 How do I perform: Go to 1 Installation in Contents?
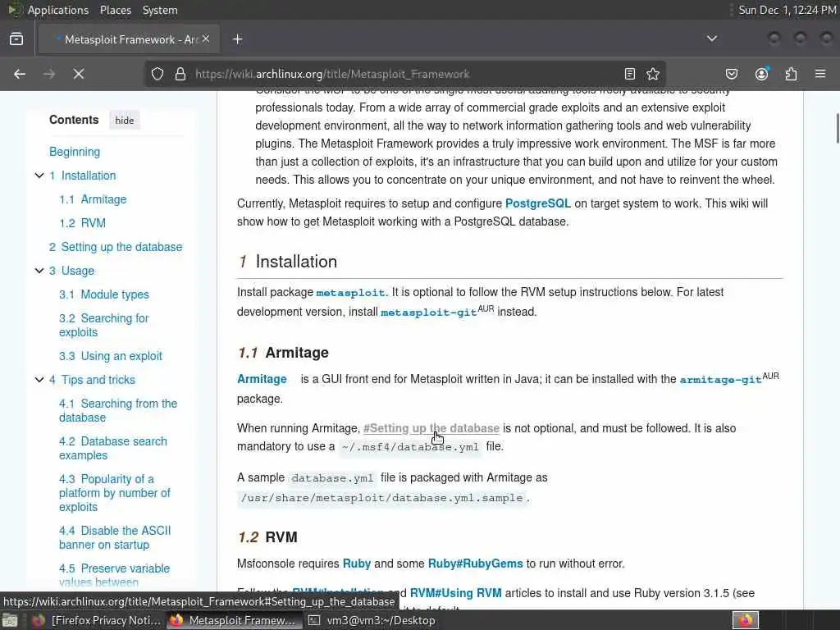click(x=83, y=176)
